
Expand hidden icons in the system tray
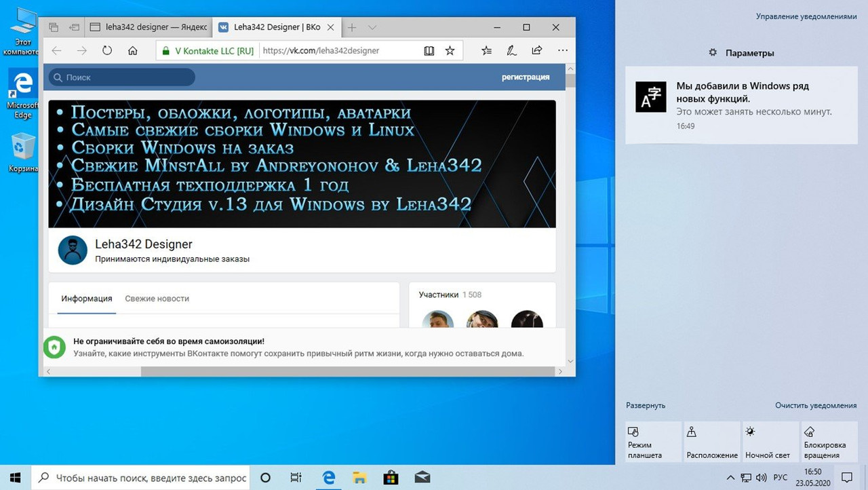731,477
